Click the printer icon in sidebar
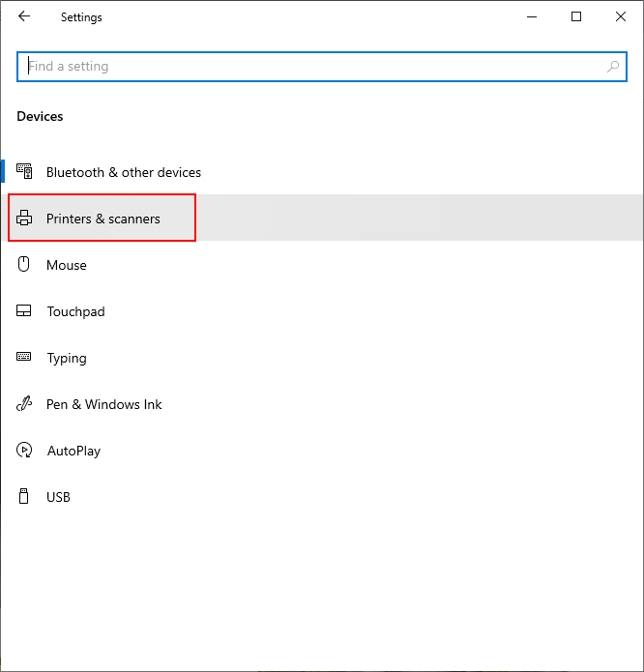Viewport: 644px width, 672px height. tap(24, 219)
